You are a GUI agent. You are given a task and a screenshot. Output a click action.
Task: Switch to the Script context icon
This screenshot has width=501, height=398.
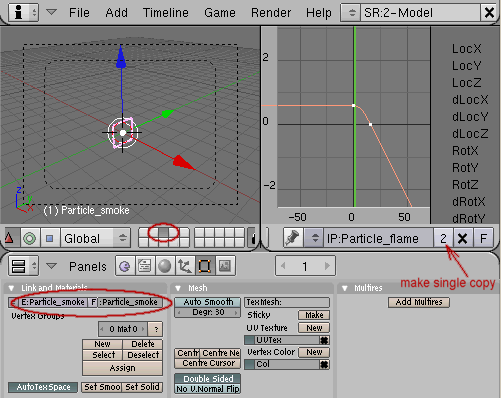[x=144, y=266]
